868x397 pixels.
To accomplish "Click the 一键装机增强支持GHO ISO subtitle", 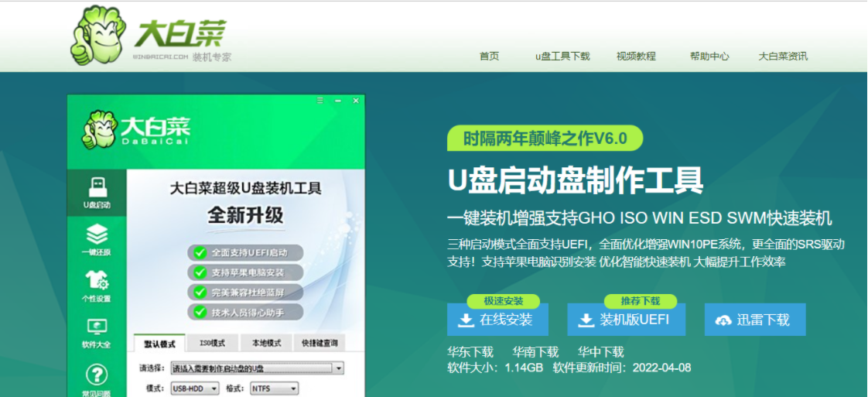I will point(639,218).
